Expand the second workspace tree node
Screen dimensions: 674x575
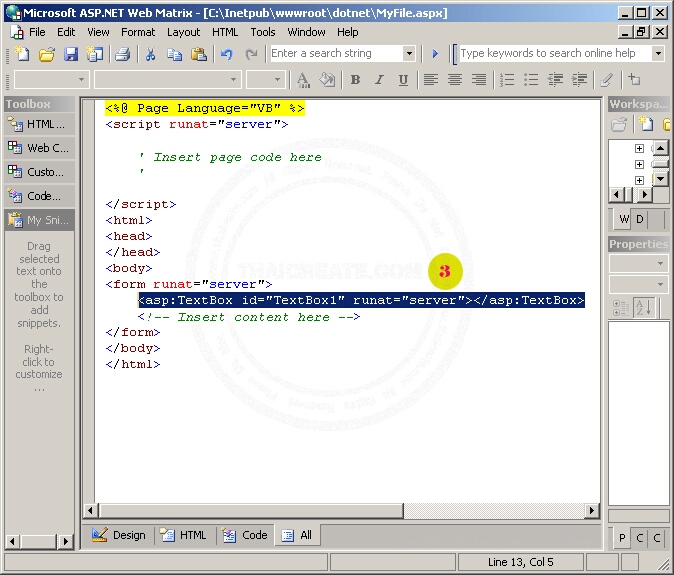pos(639,164)
